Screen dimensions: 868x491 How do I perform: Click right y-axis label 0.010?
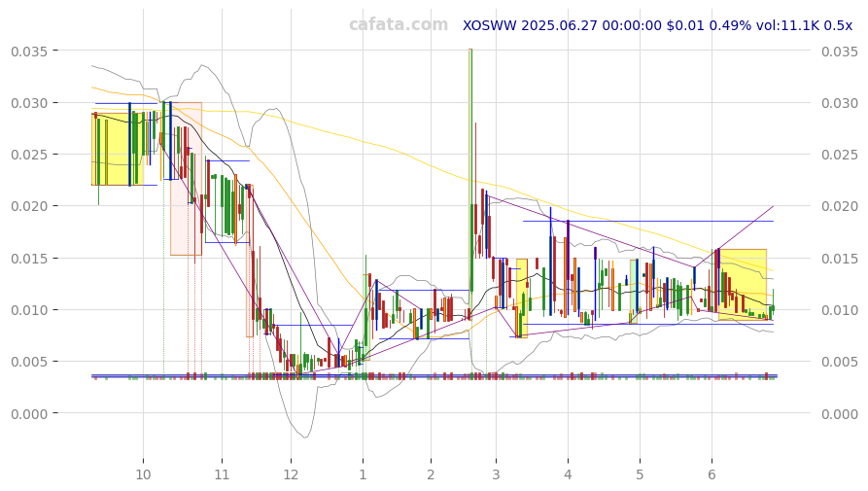pos(839,310)
